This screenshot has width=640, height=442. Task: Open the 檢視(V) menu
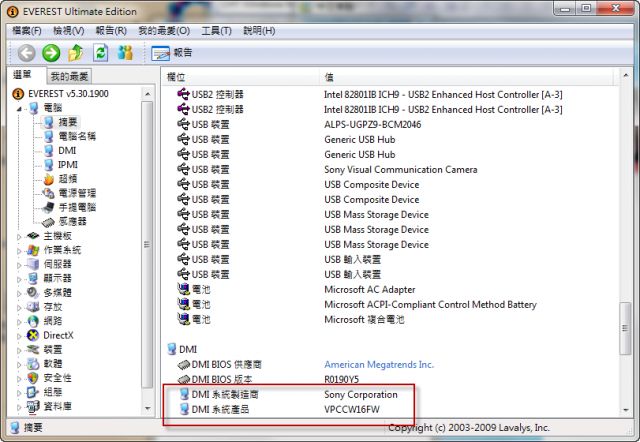point(69,31)
